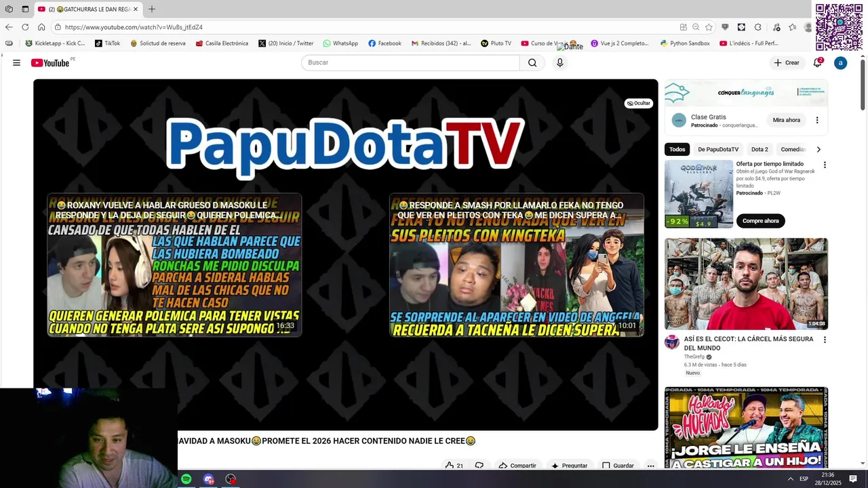
Task: Open the YouTube hamburger guide menu
Action: tap(16, 62)
